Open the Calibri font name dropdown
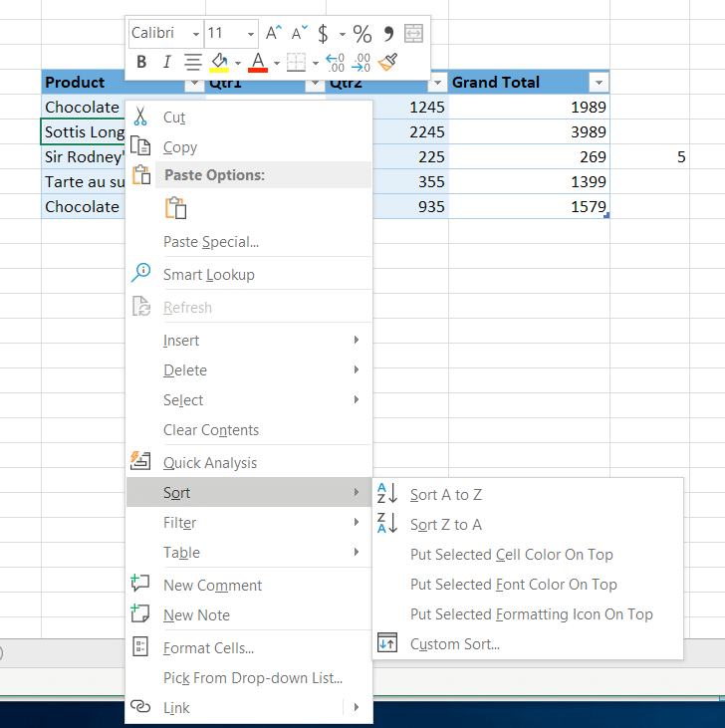Viewport: 725px width, 728px height. click(195, 34)
